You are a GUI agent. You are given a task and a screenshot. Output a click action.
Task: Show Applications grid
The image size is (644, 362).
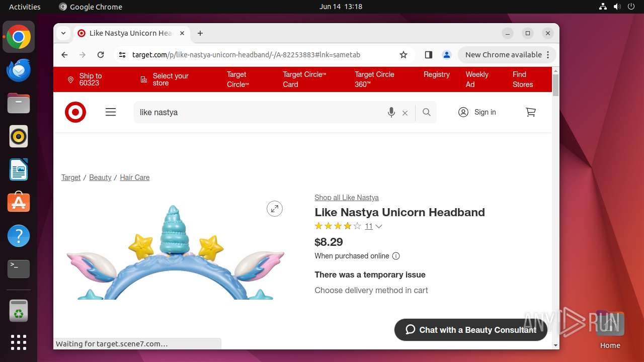(19, 342)
